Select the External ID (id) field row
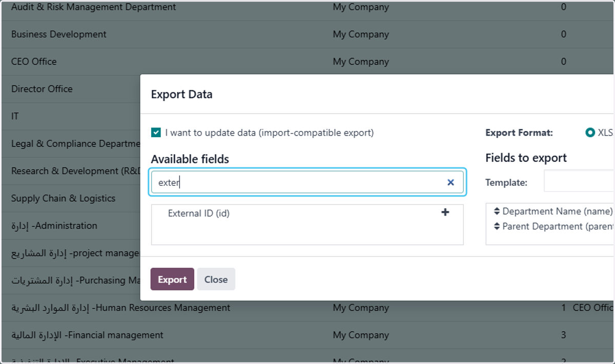The height and width of the screenshot is (364, 615). click(307, 213)
